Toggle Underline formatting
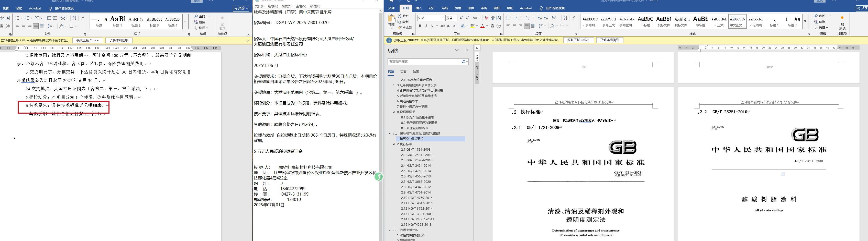Image resolution: width=868 pixels, height=241 pixels. (432, 26)
